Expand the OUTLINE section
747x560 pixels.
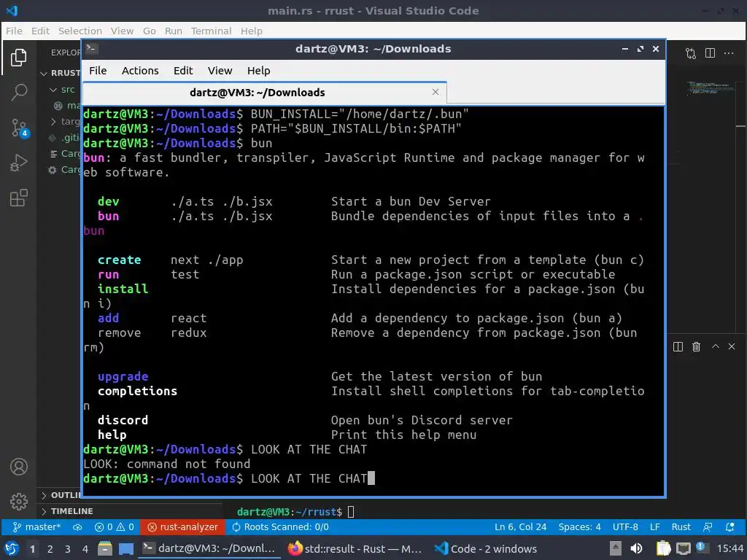click(61, 495)
